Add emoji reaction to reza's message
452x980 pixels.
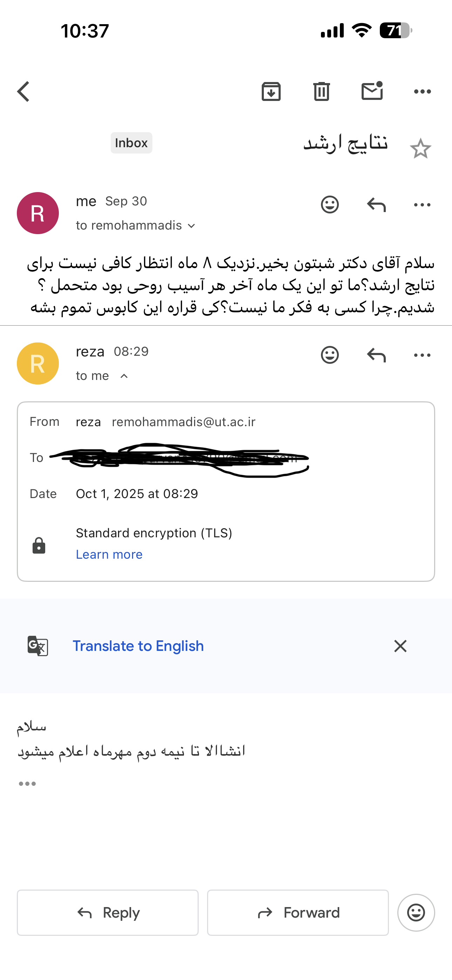329,355
